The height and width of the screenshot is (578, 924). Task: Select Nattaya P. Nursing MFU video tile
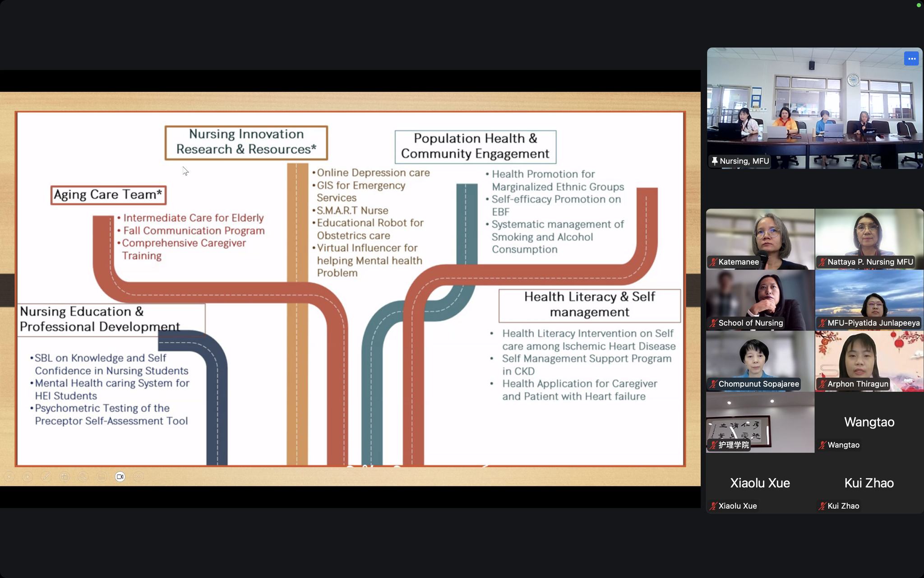pyautogui.click(x=869, y=235)
